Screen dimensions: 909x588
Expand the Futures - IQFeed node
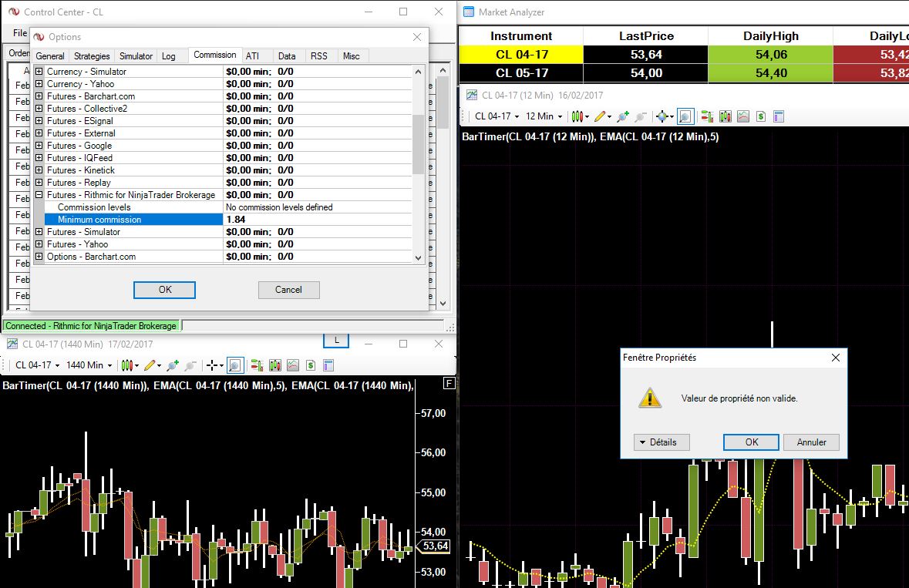39,157
